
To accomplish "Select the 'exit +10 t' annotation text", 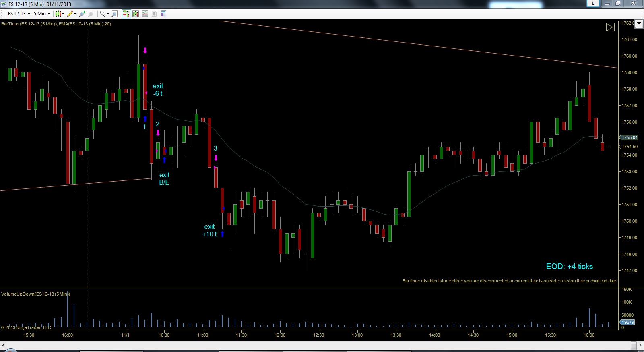I will 210,230.
